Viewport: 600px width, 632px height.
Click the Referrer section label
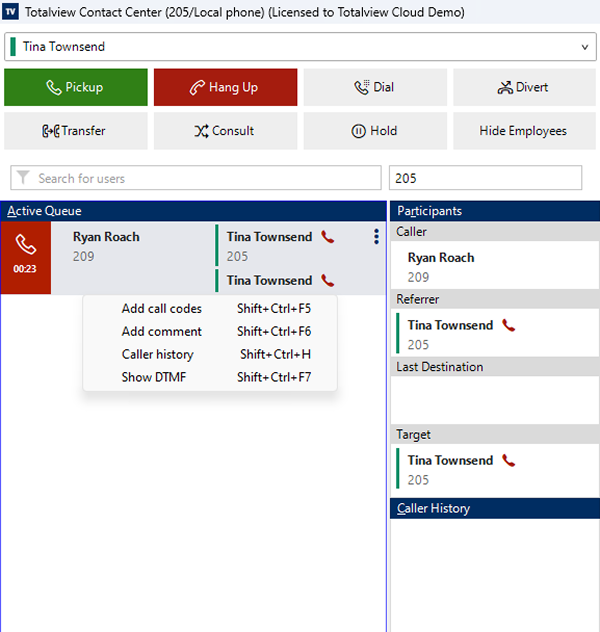click(x=417, y=299)
